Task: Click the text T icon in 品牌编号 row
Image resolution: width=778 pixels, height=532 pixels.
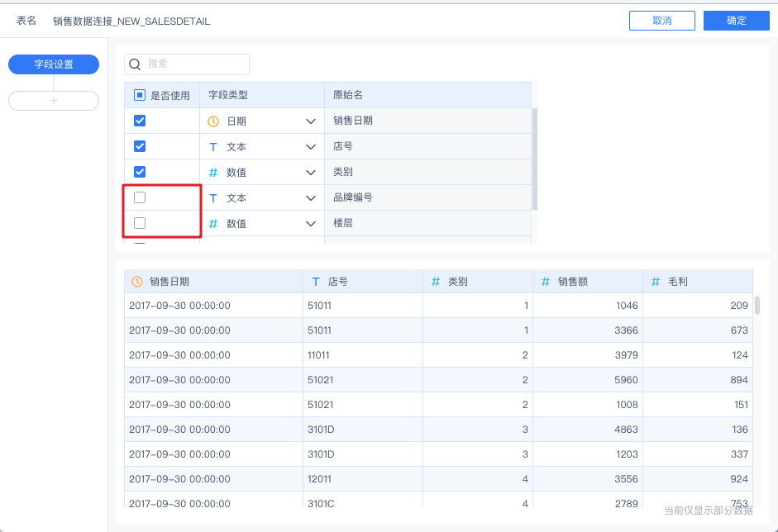Action: (213, 198)
